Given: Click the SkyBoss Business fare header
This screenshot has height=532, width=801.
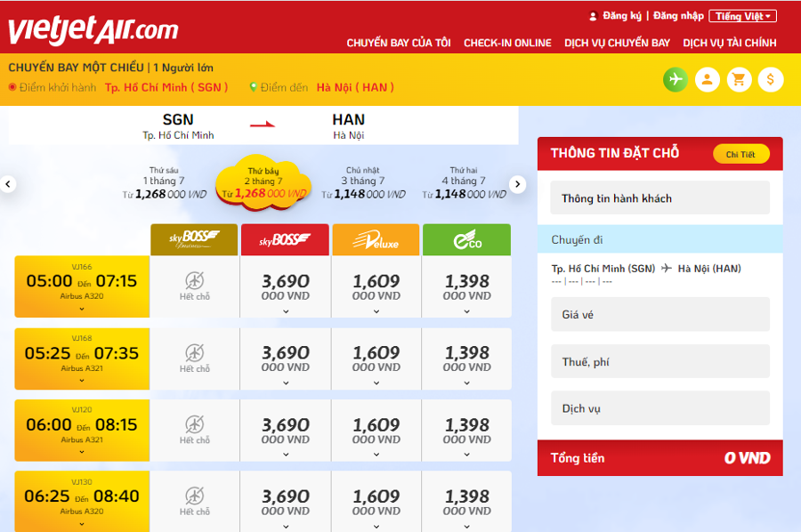Looking at the screenshot, I should [x=194, y=240].
